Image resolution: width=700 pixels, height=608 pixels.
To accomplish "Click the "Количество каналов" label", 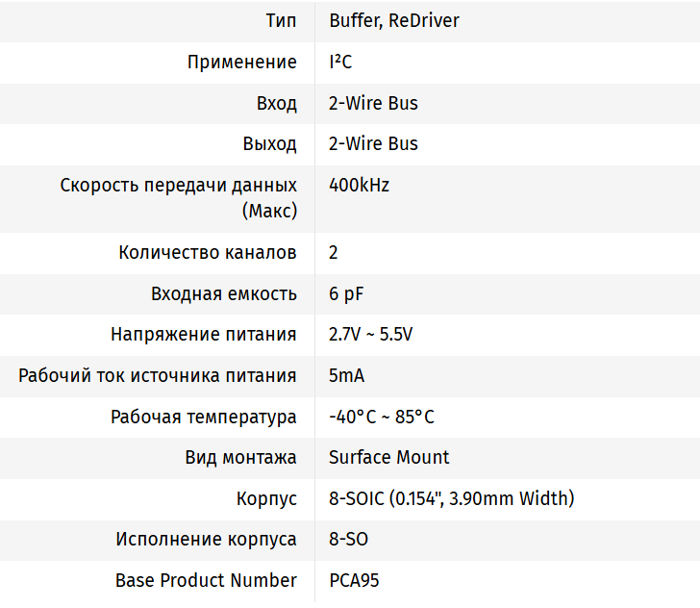I will (208, 253).
